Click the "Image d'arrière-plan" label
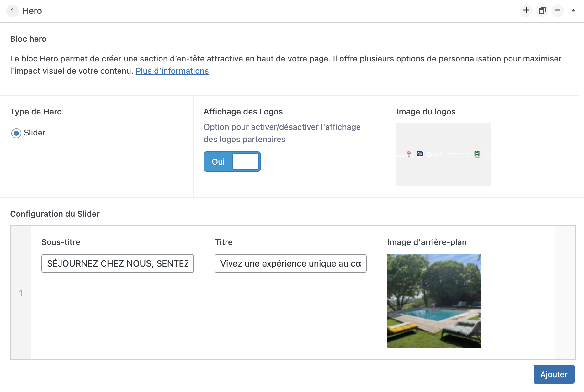This screenshot has height=392, width=584. [427, 242]
